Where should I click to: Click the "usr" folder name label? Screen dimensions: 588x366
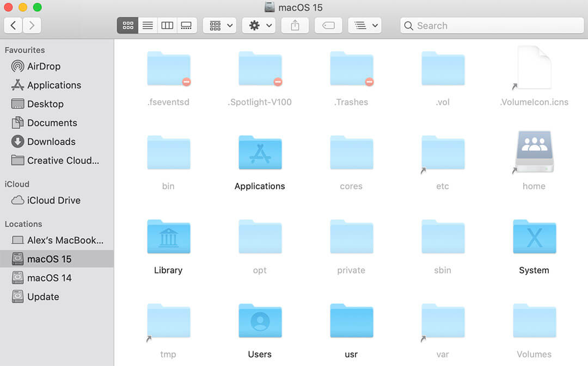pyautogui.click(x=351, y=355)
